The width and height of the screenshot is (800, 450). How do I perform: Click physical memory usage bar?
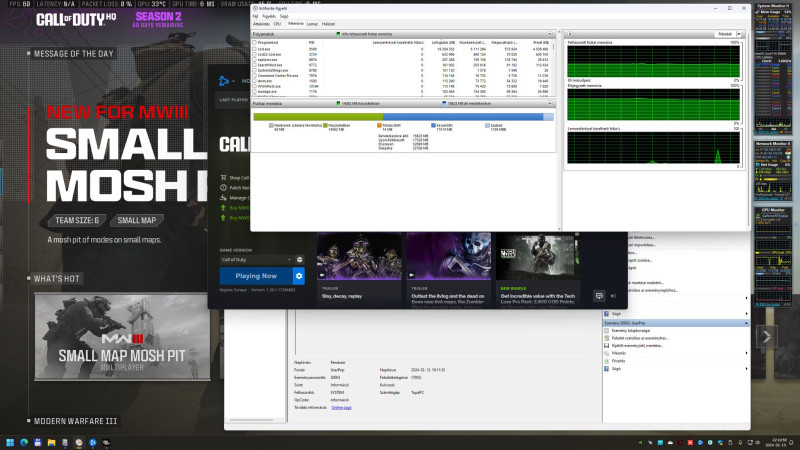point(403,117)
